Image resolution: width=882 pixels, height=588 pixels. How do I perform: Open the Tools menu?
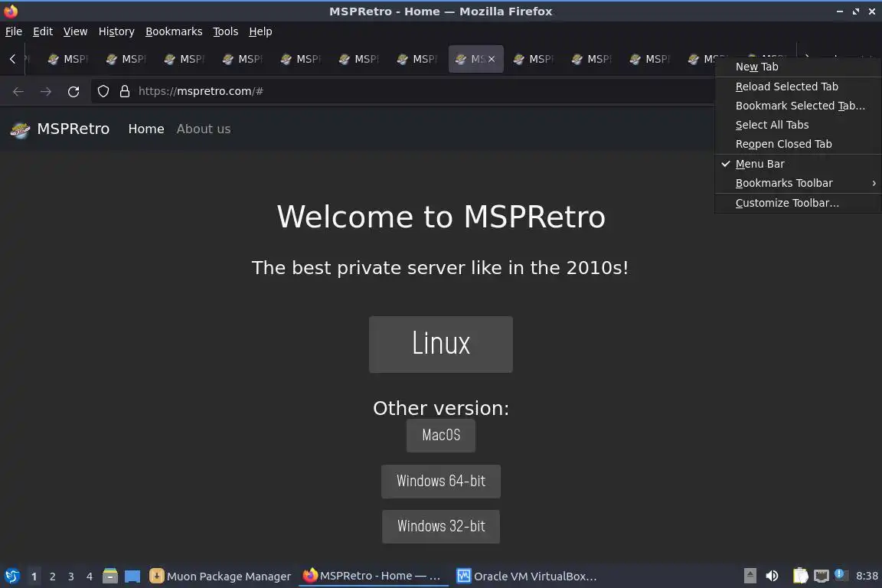tap(226, 31)
